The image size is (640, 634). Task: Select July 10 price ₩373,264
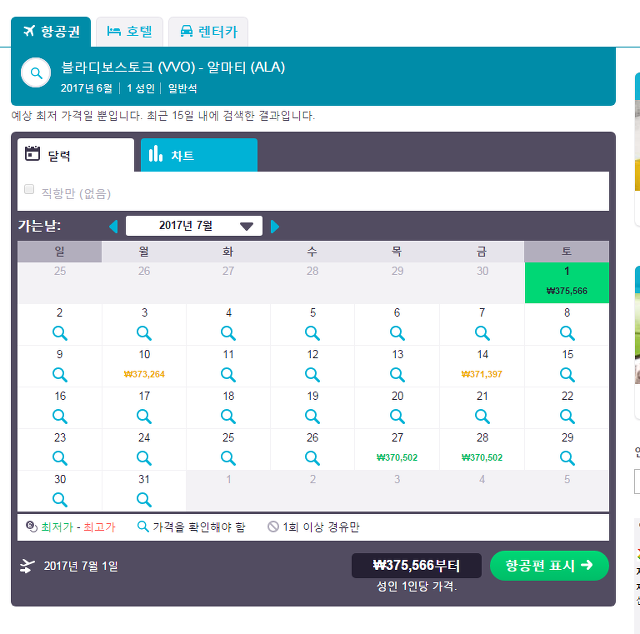[144, 374]
